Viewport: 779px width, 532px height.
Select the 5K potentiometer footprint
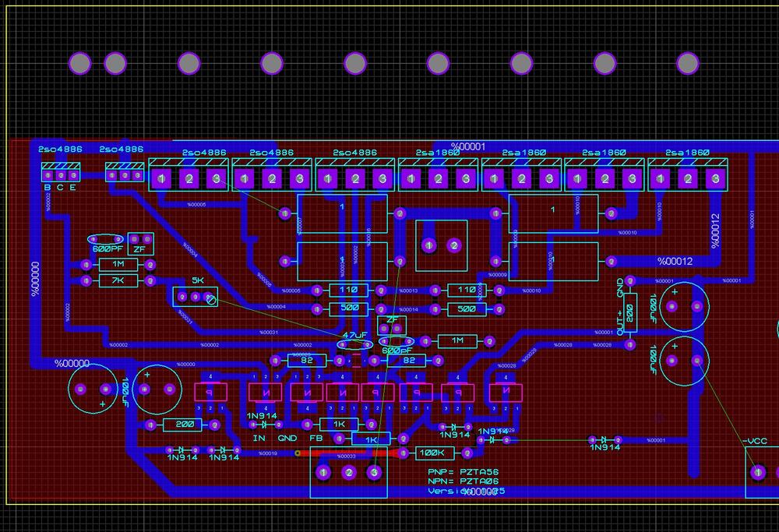pyautogui.click(x=194, y=297)
